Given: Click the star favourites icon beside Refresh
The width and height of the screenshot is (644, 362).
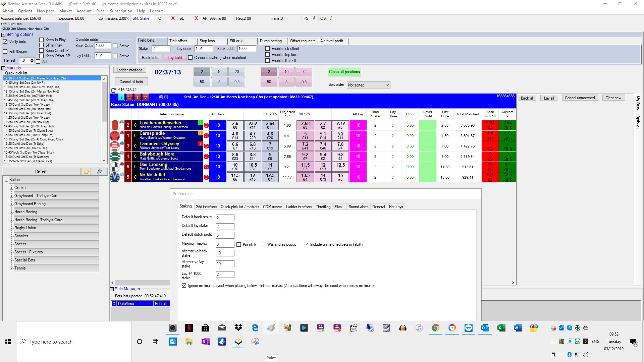Looking at the screenshot, I should [86, 171].
